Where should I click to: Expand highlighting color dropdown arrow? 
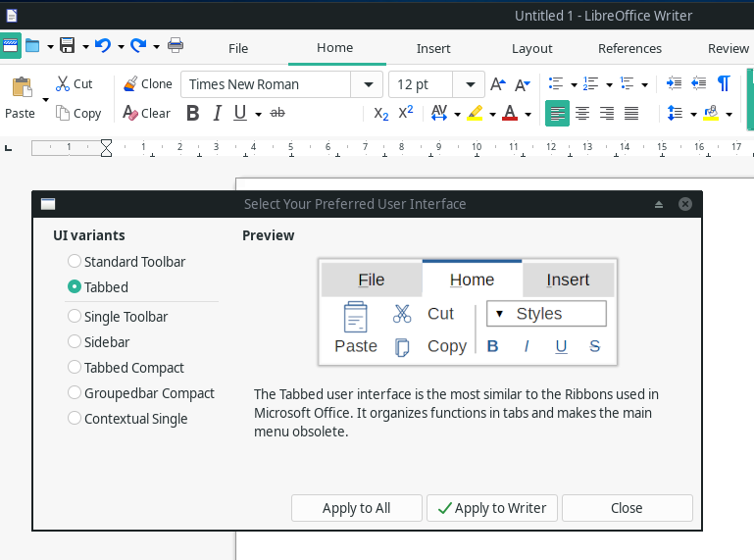pos(492,115)
